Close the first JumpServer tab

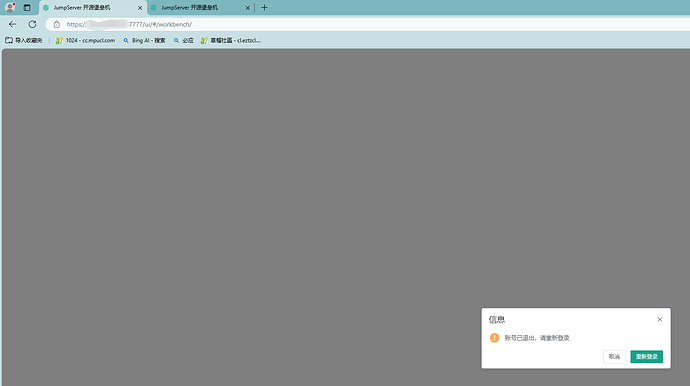[x=140, y=8]
